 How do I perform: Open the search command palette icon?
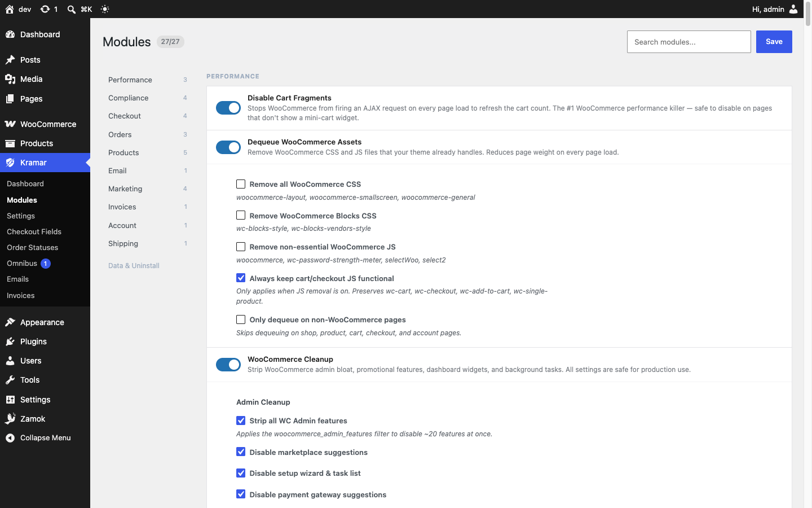72,9
